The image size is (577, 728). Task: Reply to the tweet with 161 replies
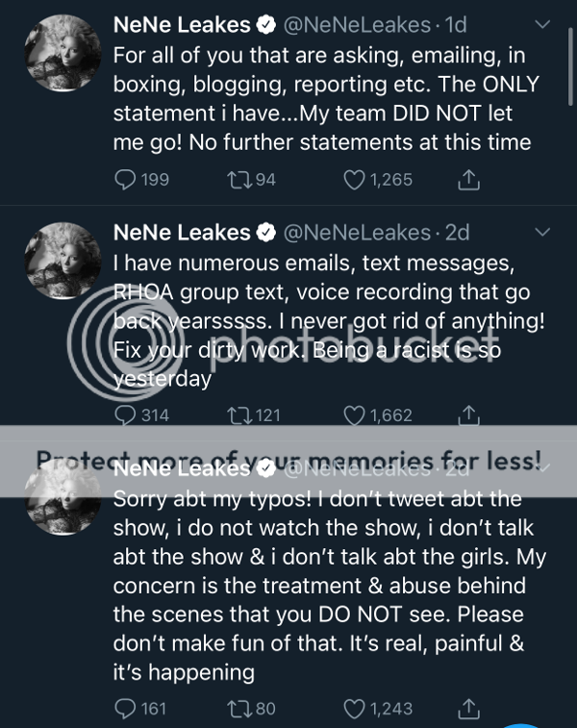[126, 709]
